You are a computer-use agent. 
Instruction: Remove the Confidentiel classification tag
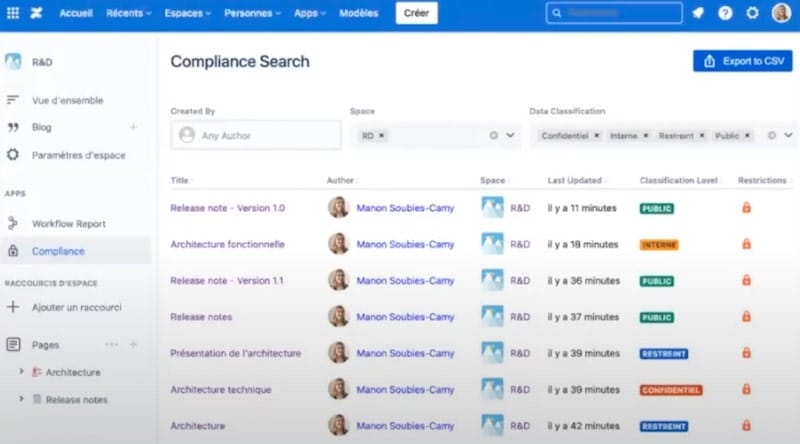(x=596, y=135)
